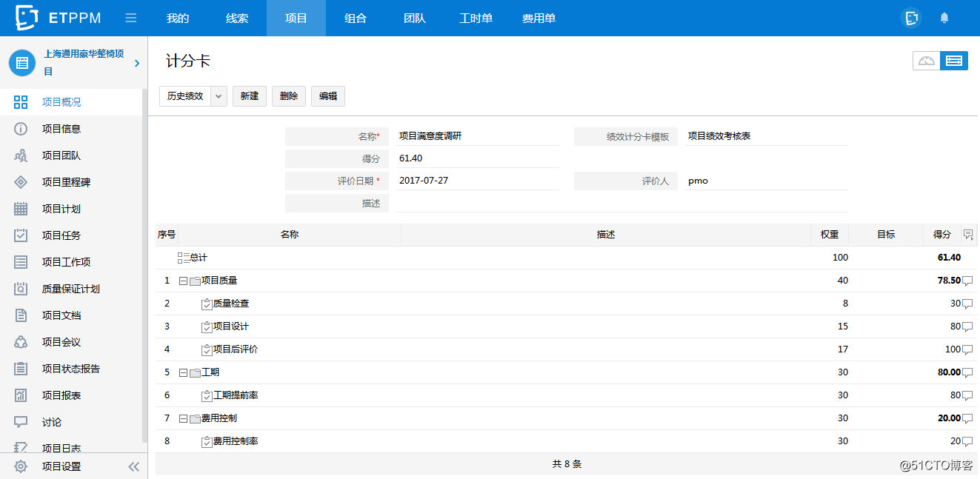Open comment icon in 质量检查 row
The image size is (980, 479).
(x=967, y=304)
